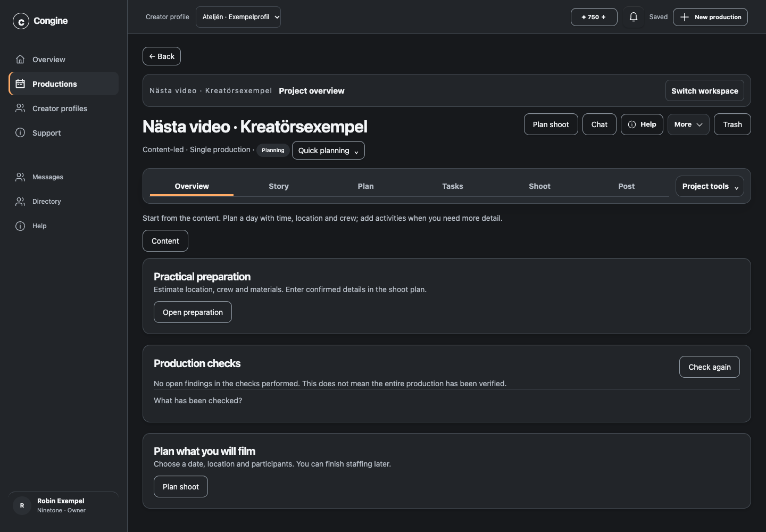Click the sidebar Help info icon
The width and height of the screenshot is (766, 532).
tap(20, 226)
